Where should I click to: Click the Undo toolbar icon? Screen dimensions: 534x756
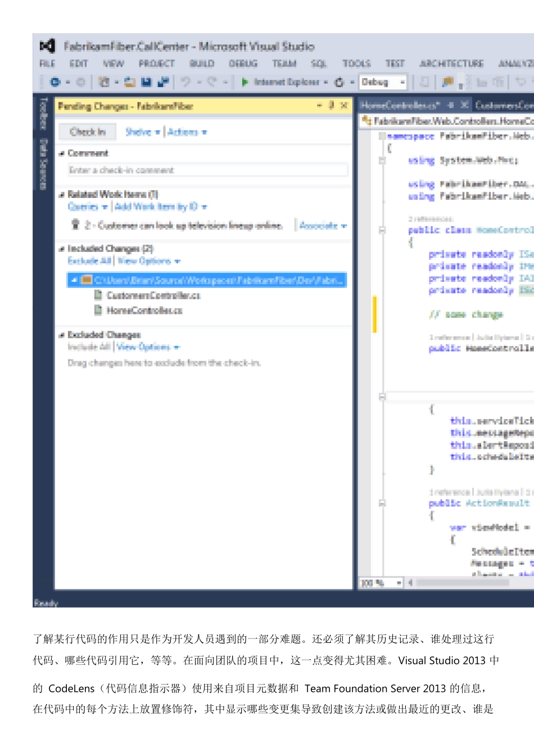[x=185, y=82]
